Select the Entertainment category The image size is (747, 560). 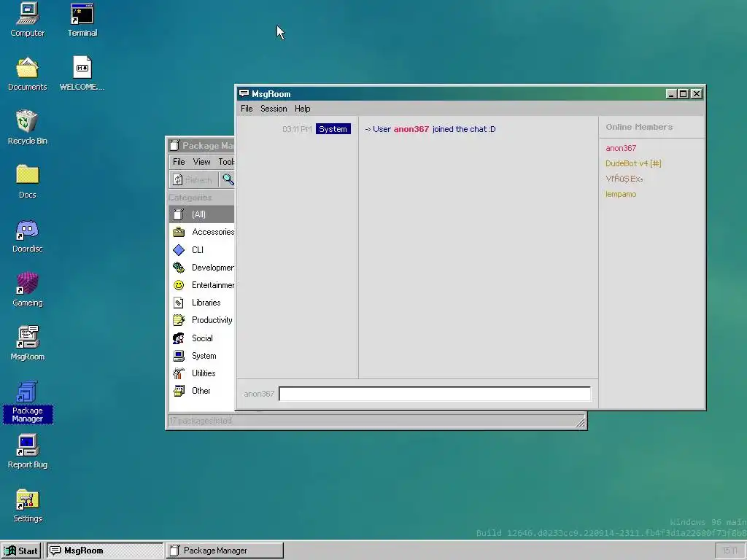pyautogui.click(x=202, y=285)
